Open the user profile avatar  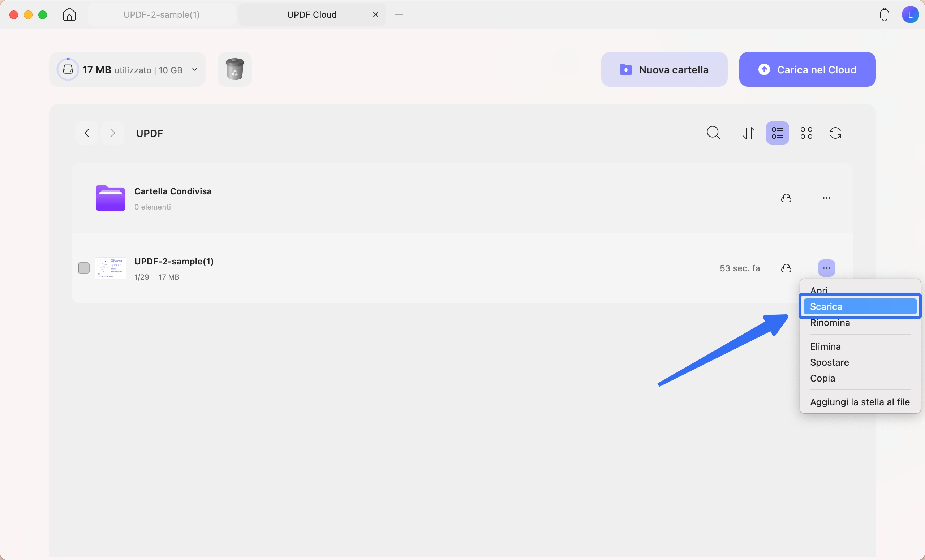(x=910, y=15)
